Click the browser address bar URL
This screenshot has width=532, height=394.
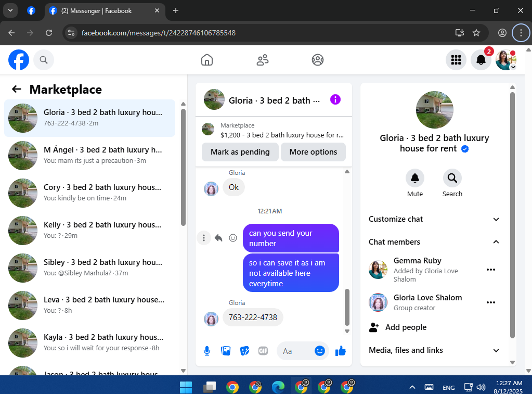click(159, 33)
